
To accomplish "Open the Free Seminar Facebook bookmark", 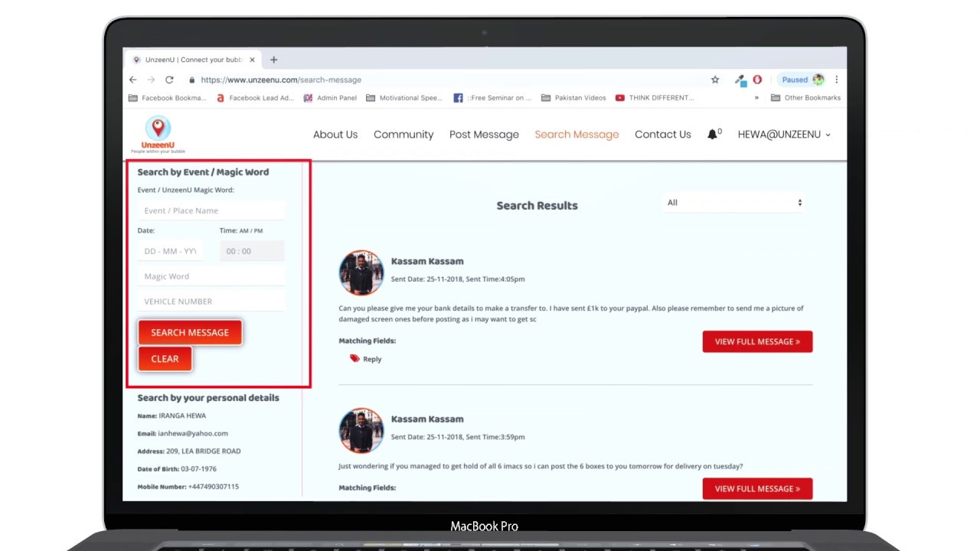I will (x=493, y=98).
